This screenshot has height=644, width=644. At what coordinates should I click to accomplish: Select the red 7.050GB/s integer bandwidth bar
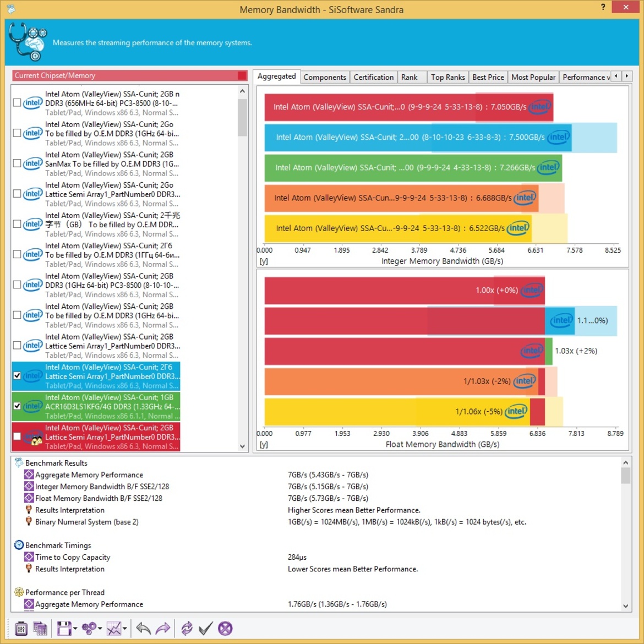(408, 107)
